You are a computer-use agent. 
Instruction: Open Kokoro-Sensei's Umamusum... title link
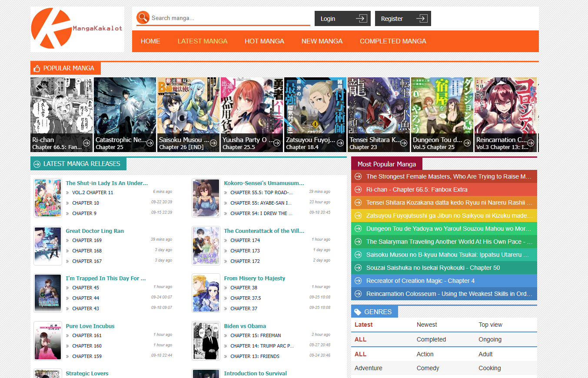[x=264, y=183]
